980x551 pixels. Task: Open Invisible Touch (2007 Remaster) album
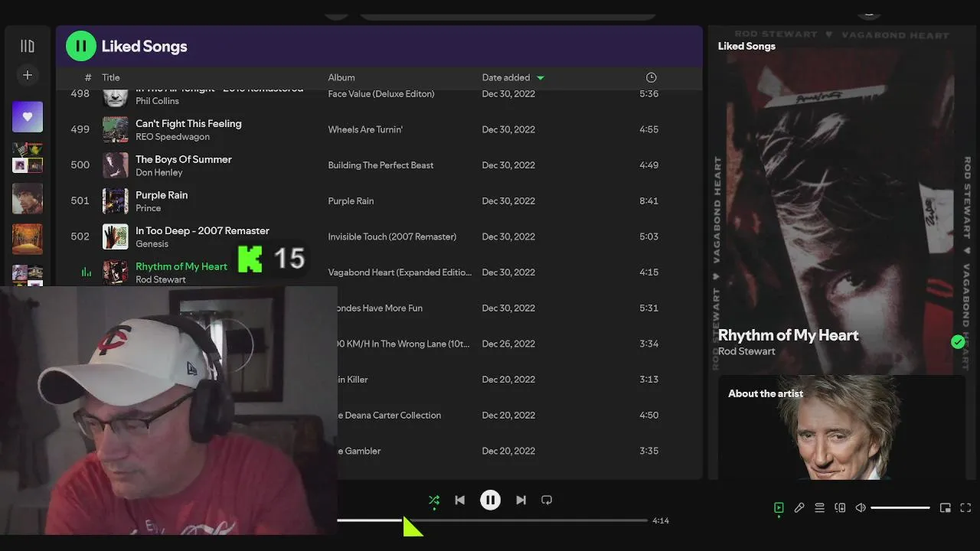point(392,236)
